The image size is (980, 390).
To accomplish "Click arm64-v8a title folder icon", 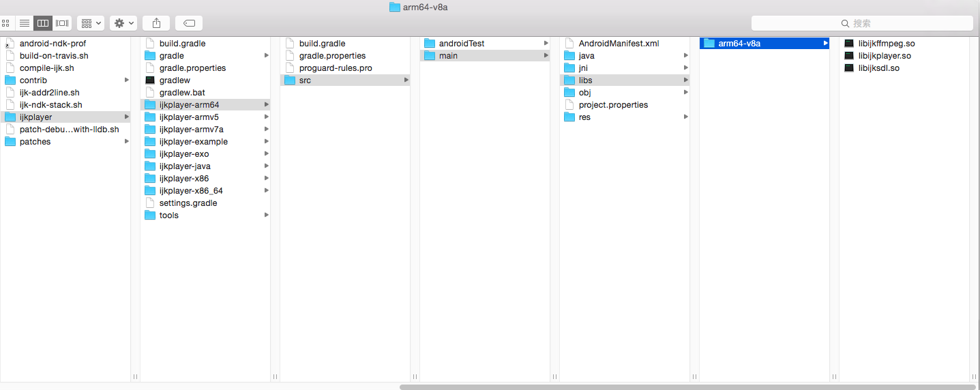I will pyautogui.click(x=395, y=7).
